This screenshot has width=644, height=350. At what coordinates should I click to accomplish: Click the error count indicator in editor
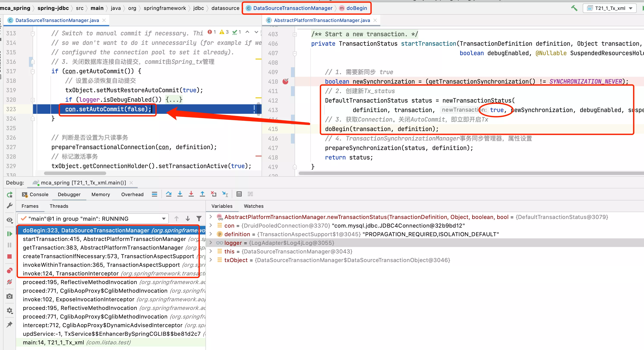tap(212, 32)
